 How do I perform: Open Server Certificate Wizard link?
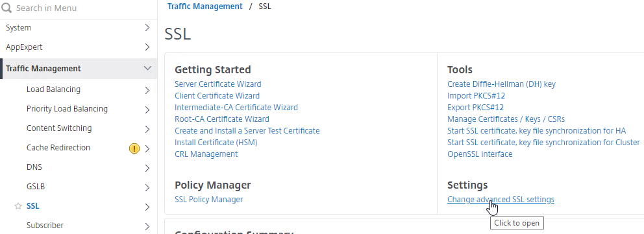[217, 84]
